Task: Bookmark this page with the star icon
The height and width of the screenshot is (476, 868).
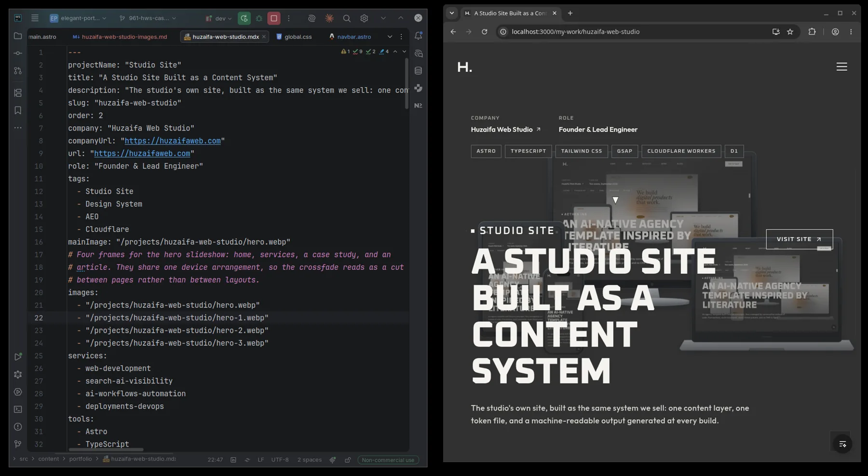Action: pos(790,32)
